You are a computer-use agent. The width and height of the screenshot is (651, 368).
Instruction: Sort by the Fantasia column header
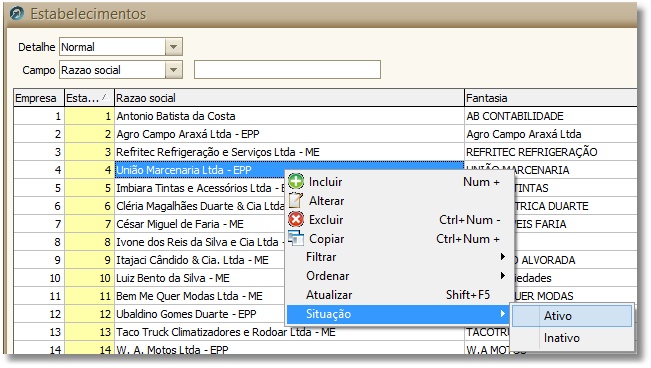point(551,98)
